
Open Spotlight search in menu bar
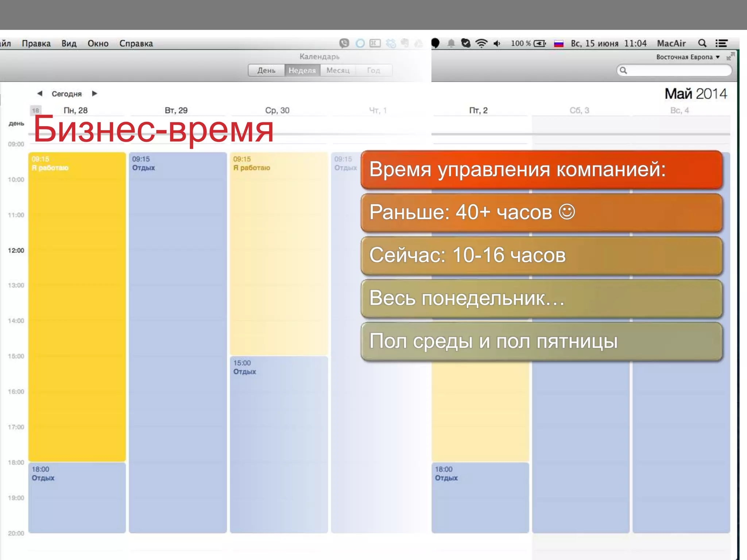(702, 43)
